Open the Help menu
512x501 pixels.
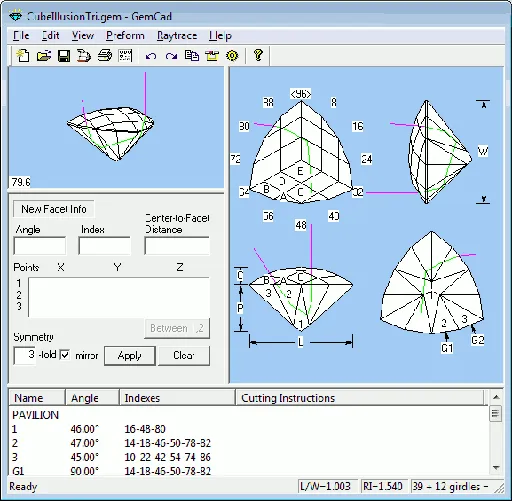point(220,36)
